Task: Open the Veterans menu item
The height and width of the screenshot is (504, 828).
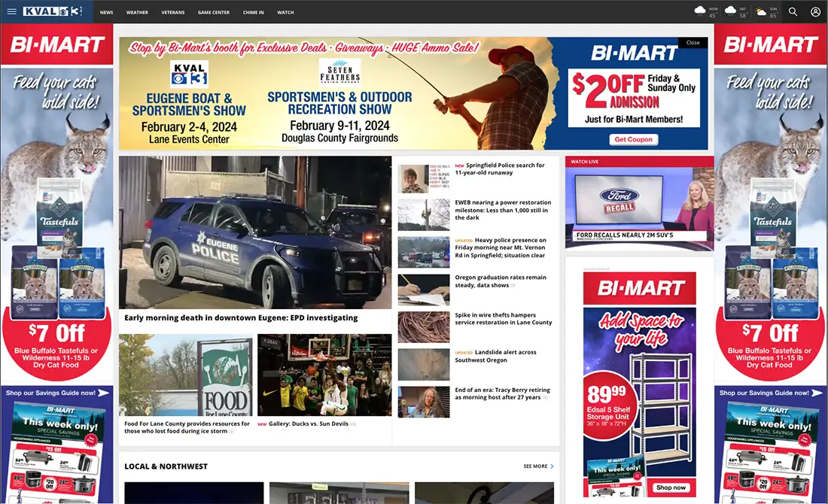Action: pyautogui.click(x=172, y=12)
